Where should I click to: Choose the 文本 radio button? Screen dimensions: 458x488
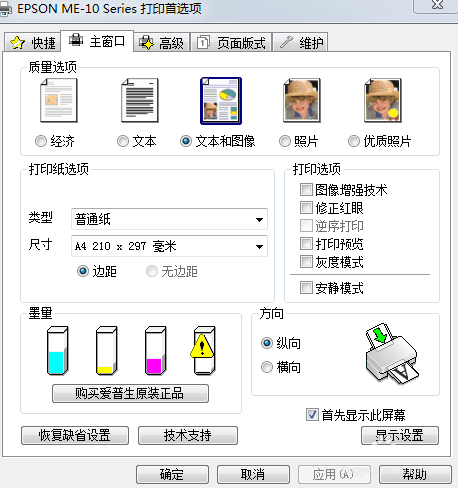123,141
